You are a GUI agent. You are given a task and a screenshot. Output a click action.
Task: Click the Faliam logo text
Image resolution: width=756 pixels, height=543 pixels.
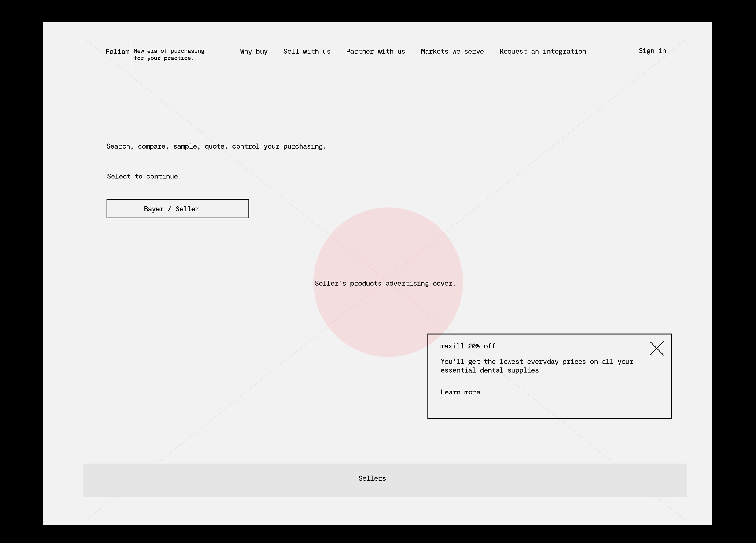tap(117, 52)
